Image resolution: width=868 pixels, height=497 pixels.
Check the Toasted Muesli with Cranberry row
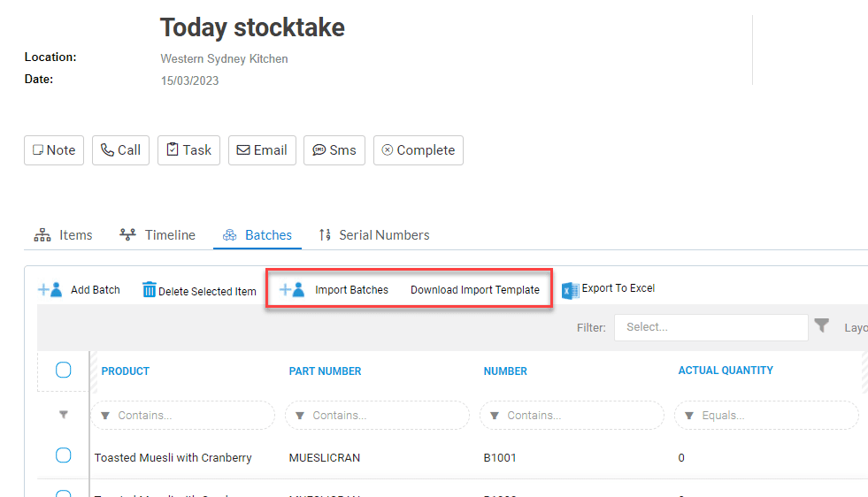pos(63,455)
